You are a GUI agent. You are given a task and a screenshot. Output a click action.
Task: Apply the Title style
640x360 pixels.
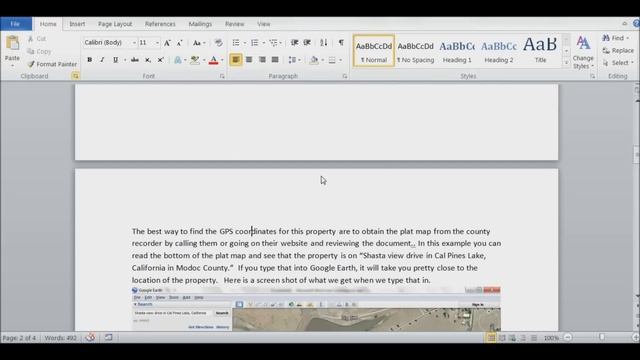[x=540, y=51]
